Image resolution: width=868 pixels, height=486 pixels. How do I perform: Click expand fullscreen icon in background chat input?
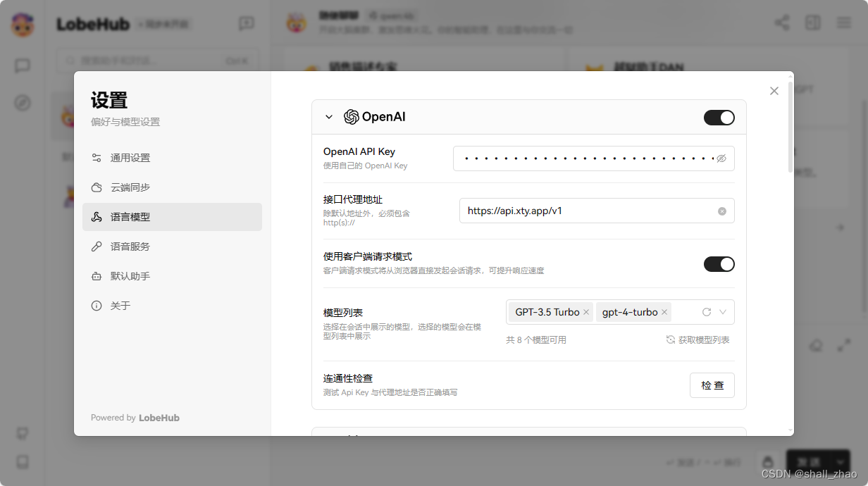click(843, 346)
